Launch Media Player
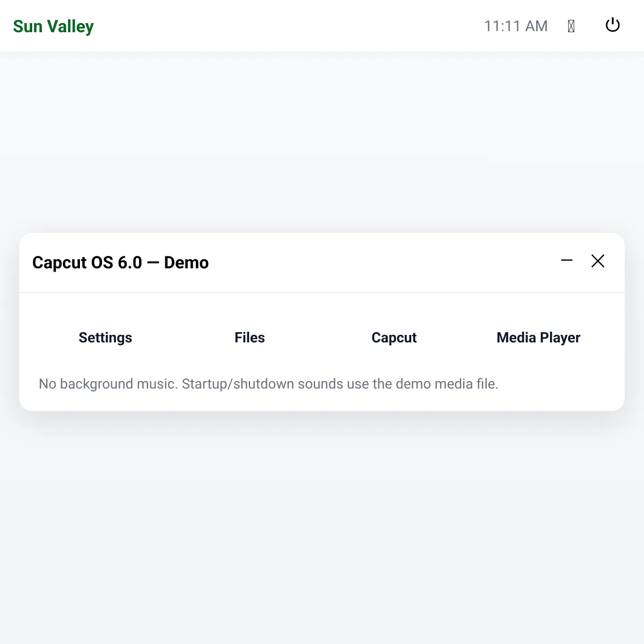This screenshot has width=644, height=644. [x=538, y=338]
